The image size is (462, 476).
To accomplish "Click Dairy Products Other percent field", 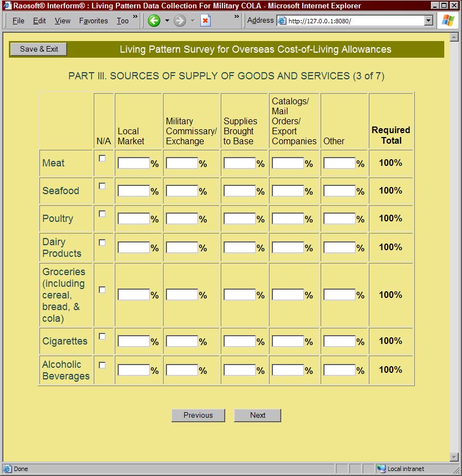I will (x=339, y=247).
